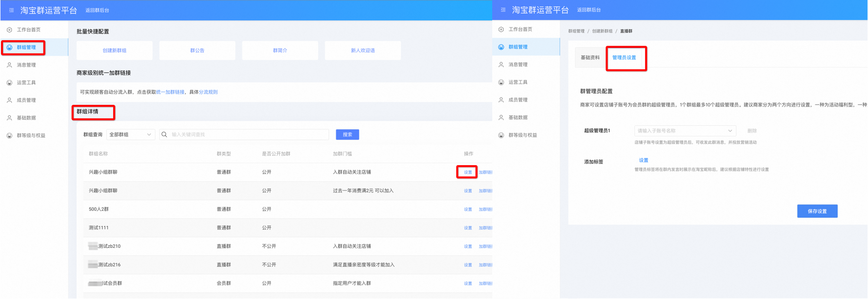Click 返回群后台 in the right panel header
Image resolution: width=868 pixels, height=299 pixels.
click(x=589, y=10)
